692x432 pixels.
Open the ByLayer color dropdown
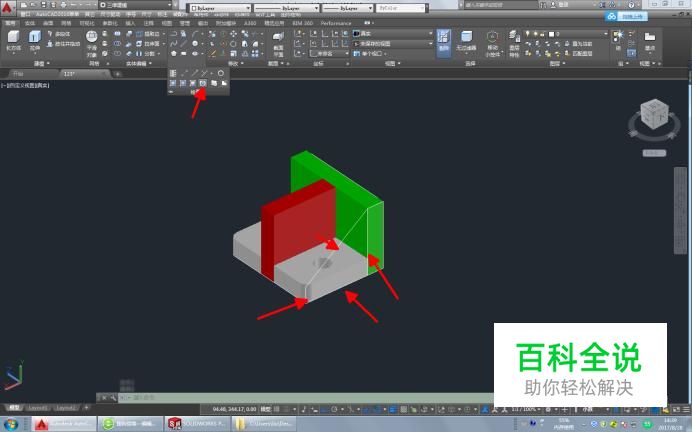220,8
